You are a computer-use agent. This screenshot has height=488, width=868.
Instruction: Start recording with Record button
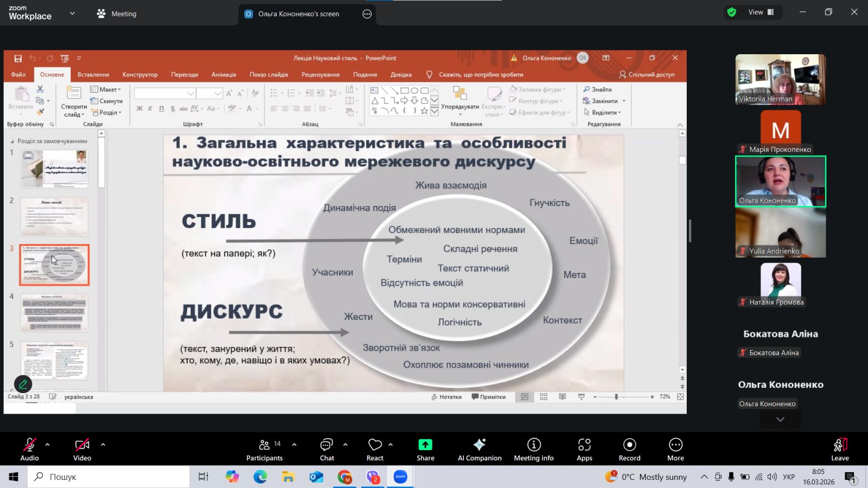click(x=629, y=449)
